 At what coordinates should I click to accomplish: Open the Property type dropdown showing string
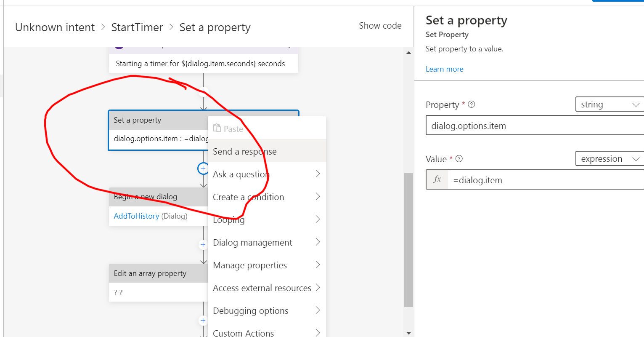[x=610, y=104]
